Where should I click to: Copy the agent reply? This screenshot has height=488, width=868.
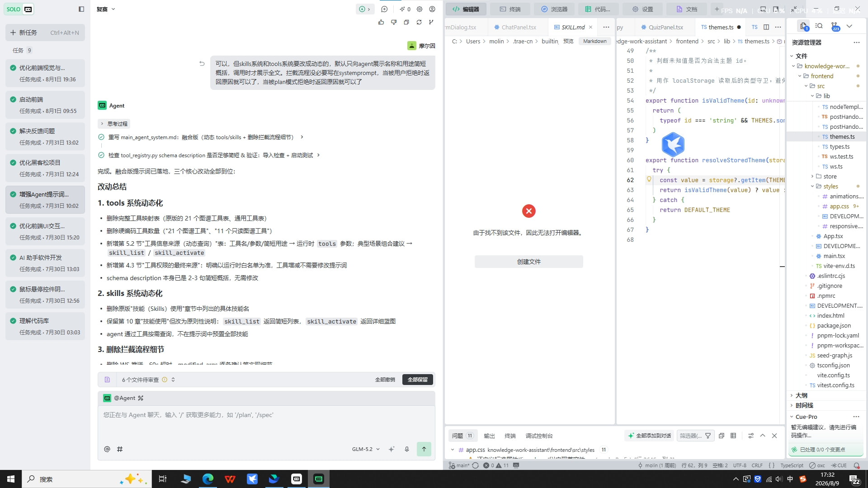406,22
